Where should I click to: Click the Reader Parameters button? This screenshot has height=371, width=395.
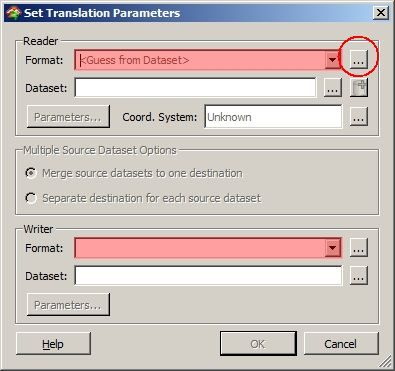pyautogui.click(x=68, y=117)
